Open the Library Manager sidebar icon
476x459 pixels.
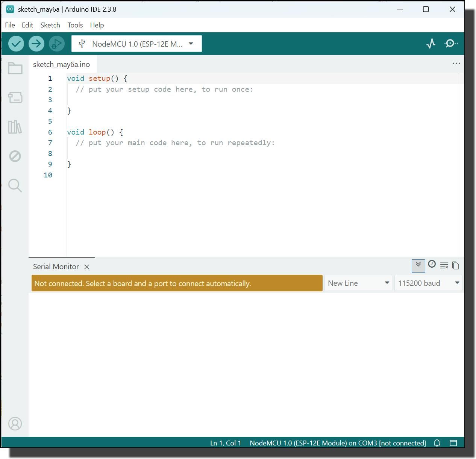pyautogui.click(x=15, y=127)
